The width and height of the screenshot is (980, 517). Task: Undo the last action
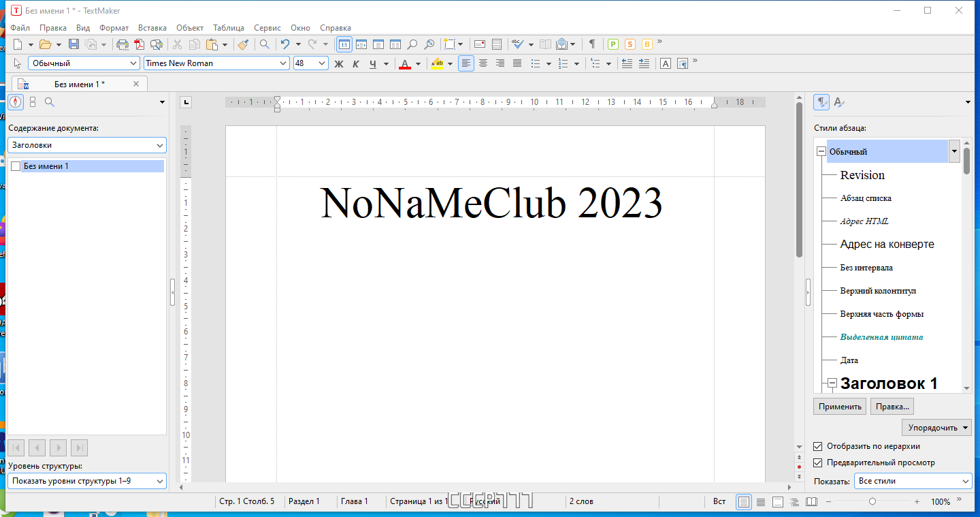pyautogui.click(x=285, y=44)
